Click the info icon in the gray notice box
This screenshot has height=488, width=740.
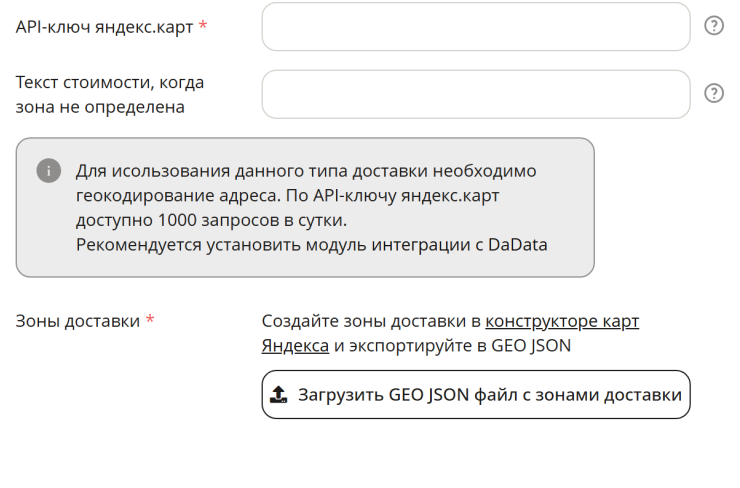49,170
